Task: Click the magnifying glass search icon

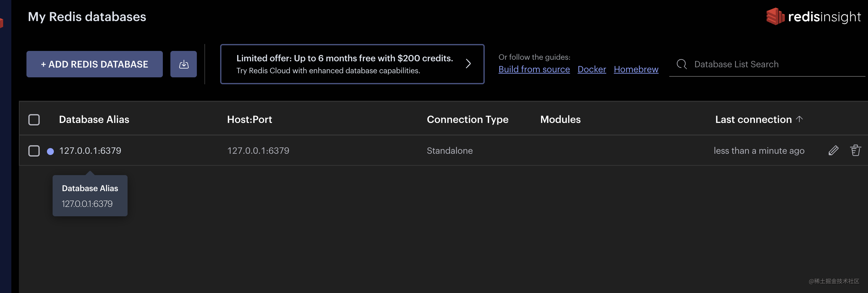Action: pyautogui.click(x=681, y=64)
